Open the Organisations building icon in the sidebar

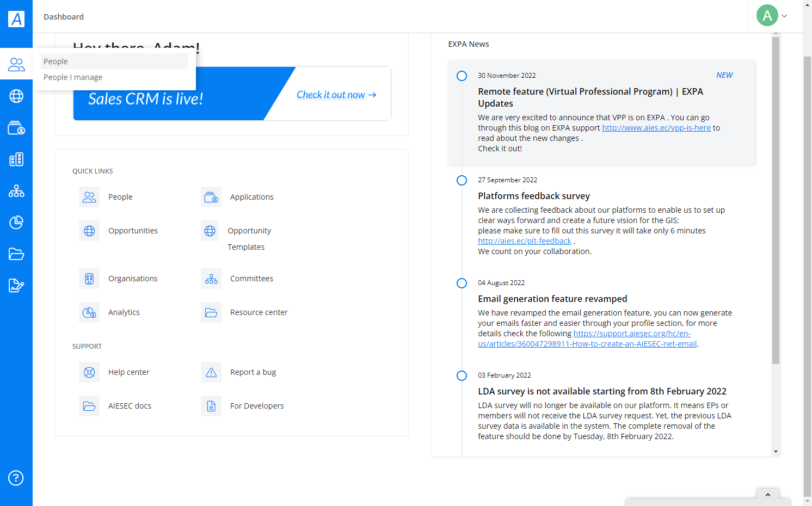16,159
